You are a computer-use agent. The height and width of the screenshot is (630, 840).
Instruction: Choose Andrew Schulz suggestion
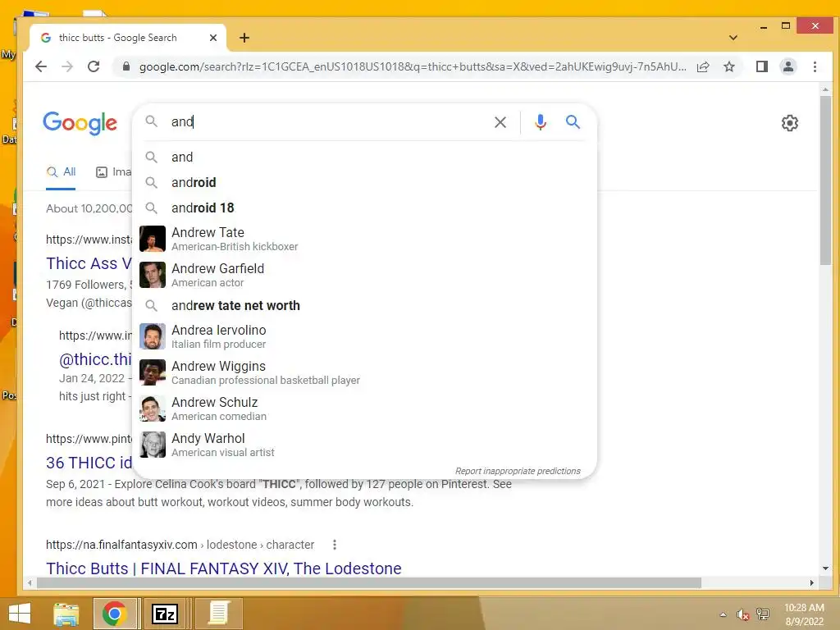[364, 409]
